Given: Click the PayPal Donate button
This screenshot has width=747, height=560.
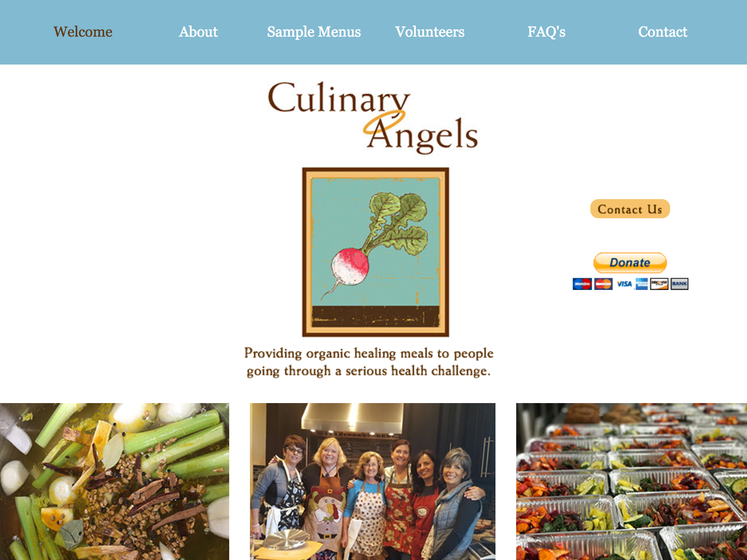Looking at the screenshot, I should [x=630, y=262].
